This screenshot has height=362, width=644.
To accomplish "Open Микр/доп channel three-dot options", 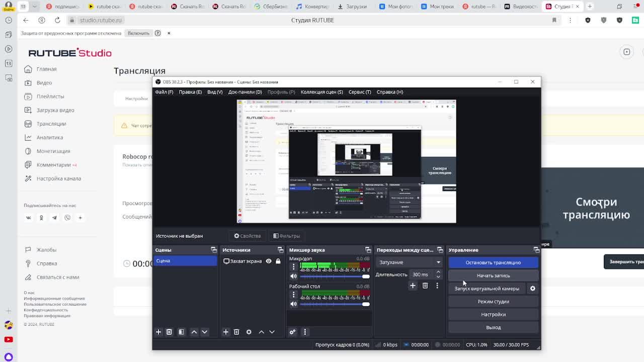I will [294, 266].
